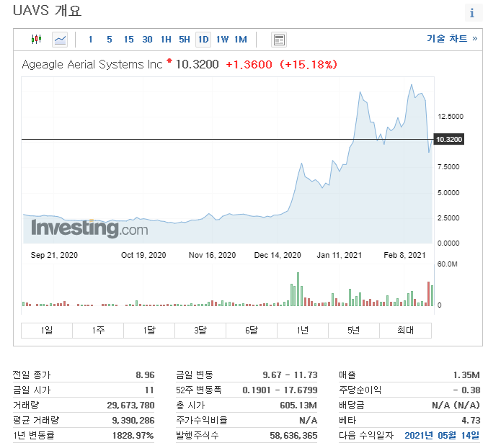
Task: Select the area line chart icon
Action: tap(60, 40)
